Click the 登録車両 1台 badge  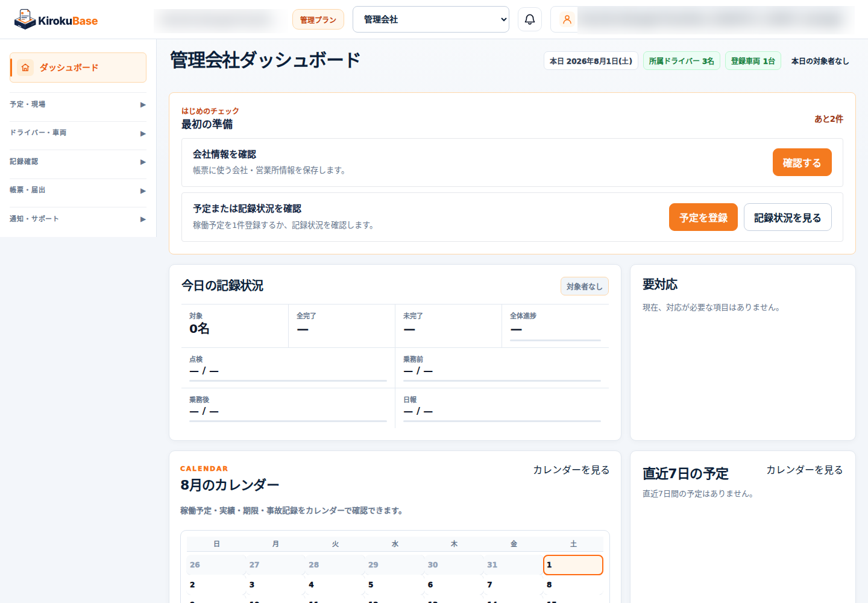753,61
